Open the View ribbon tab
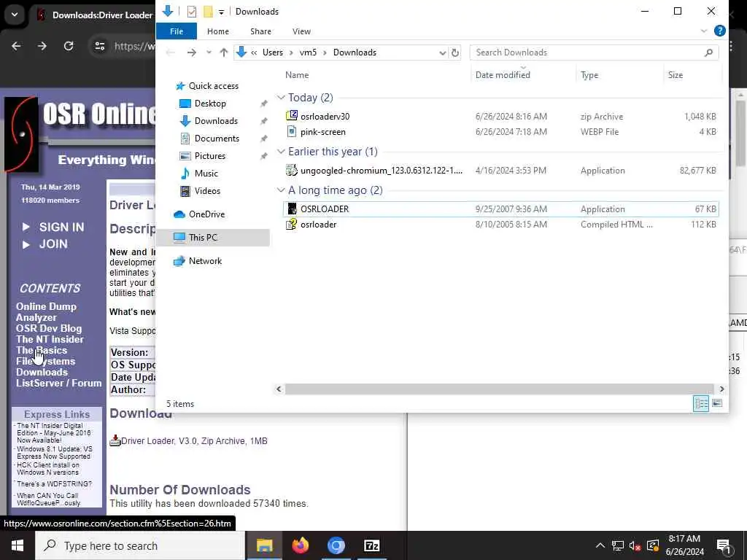The height and width of the screenshot is (560, 747). 301,31
